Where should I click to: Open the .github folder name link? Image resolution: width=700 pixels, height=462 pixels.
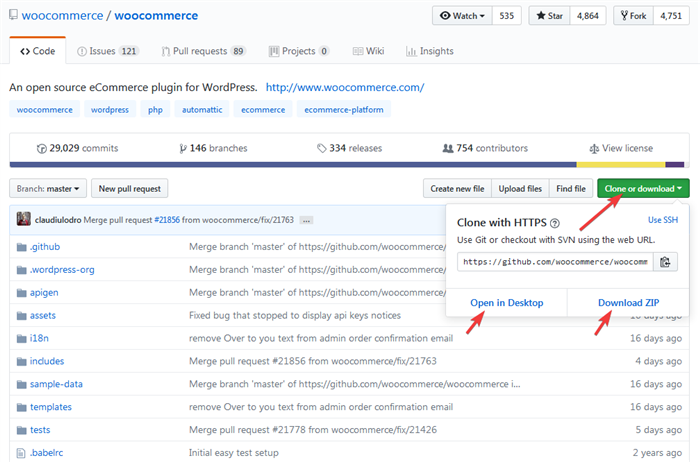pyautogui.click(x=45, y=247)
